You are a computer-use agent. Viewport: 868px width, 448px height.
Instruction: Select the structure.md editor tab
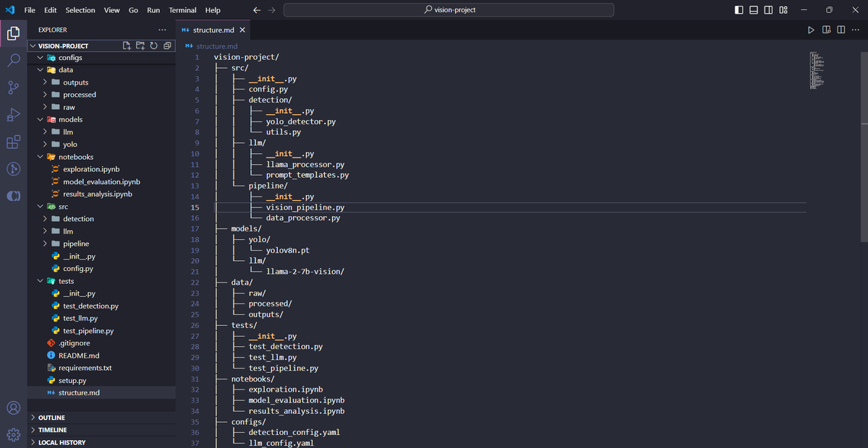213,30
